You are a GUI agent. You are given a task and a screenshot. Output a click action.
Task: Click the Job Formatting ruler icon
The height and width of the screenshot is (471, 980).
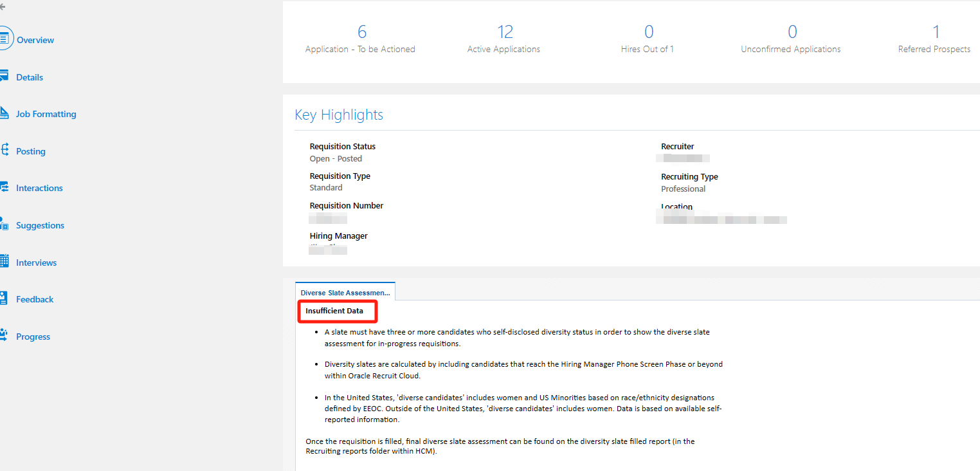[4, 113]
